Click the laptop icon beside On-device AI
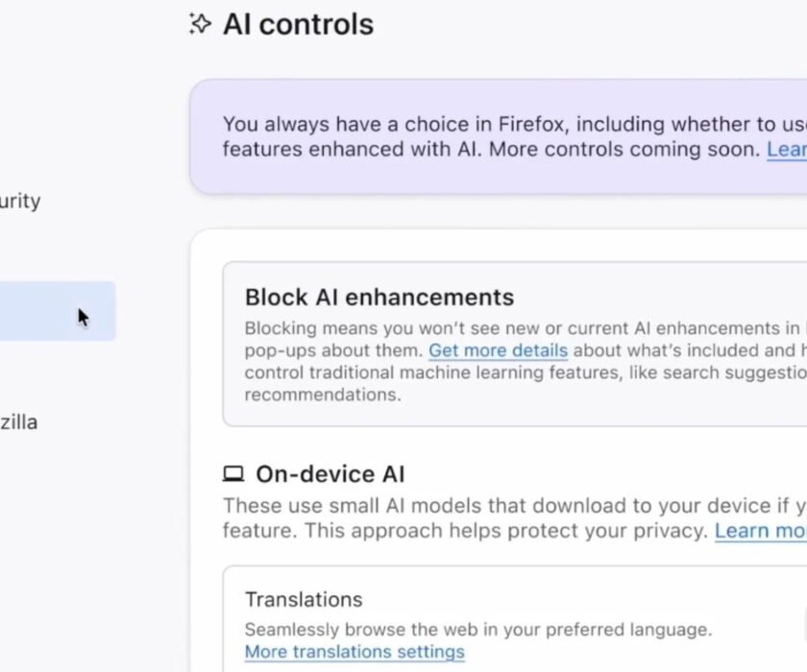The height and width of the screenshot is (672, 807). pyautogui.click(x=233, y=473)
